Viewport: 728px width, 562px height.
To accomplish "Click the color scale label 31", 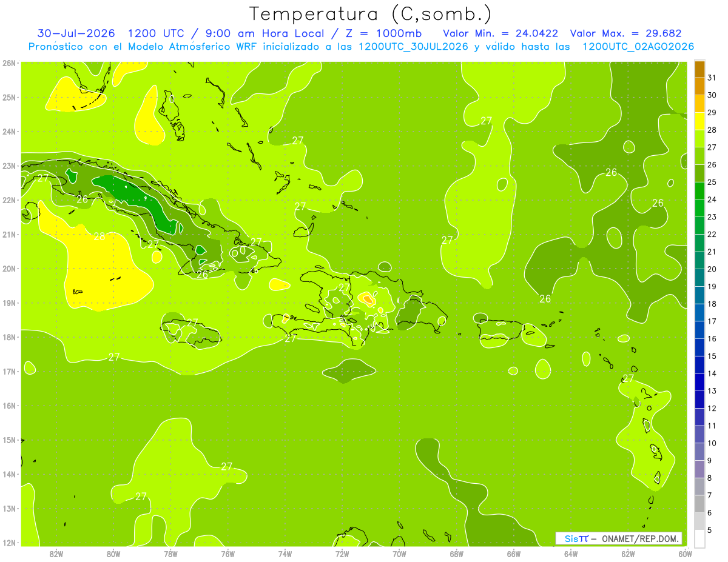I will point(712,78).
